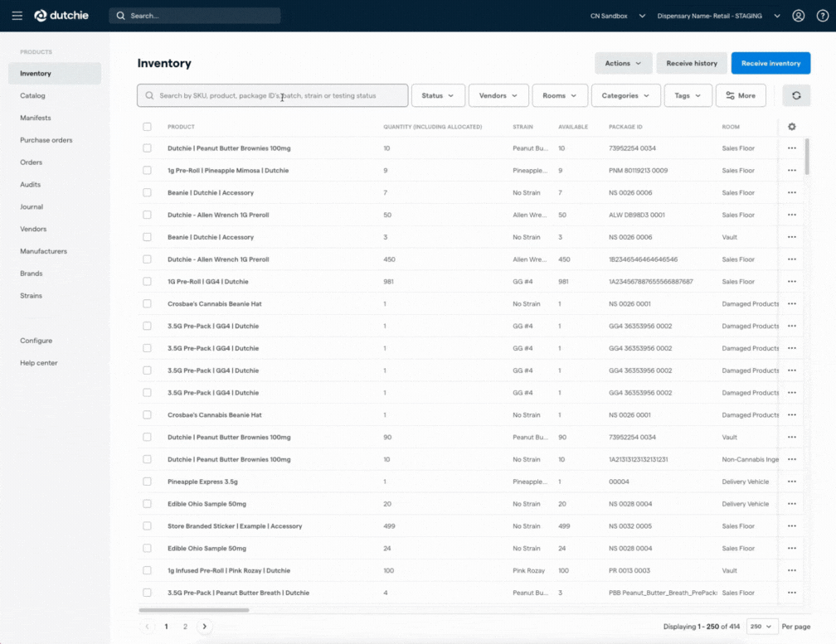Go to page 2
Image resolution: width=836 pixels, height=644 pixels.
[x=186, y=627]
